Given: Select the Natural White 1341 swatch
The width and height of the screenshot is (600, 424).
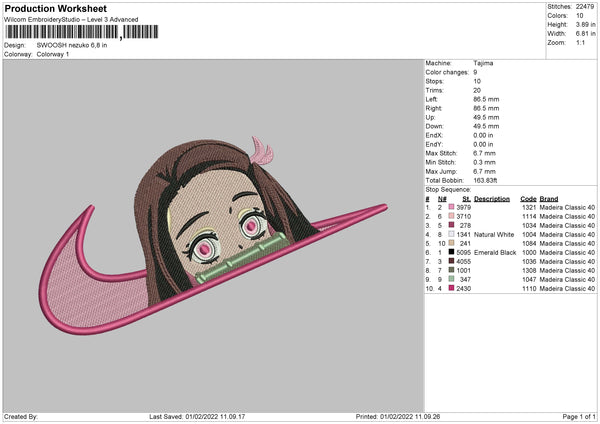Looking at the screenshot, I should tap(452, 234).
